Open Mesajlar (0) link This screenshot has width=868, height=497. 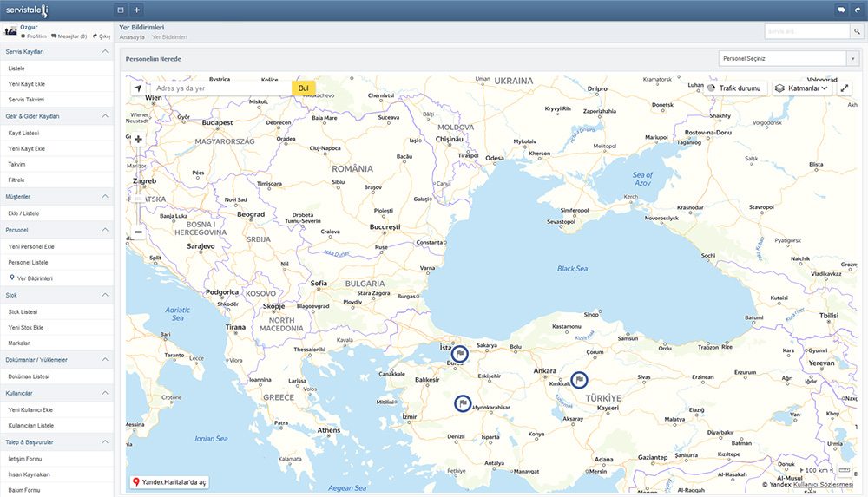[x=69, y=36]
